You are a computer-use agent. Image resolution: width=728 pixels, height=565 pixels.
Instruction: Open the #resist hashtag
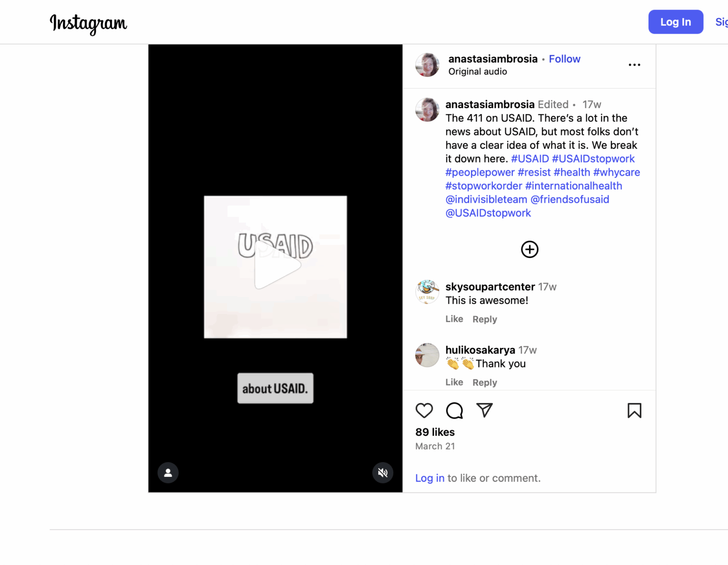pyautogui.click(x=534, y=172)
